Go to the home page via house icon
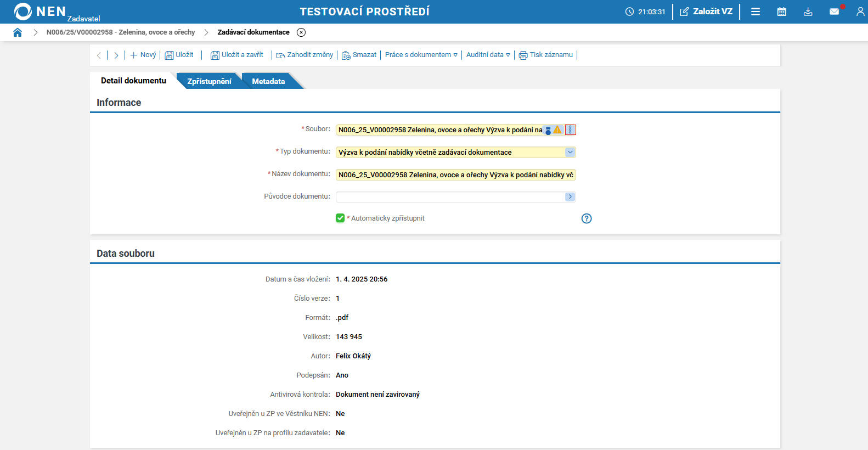The width and height of the screenshot is (868, 450). [x=18, y=32]
